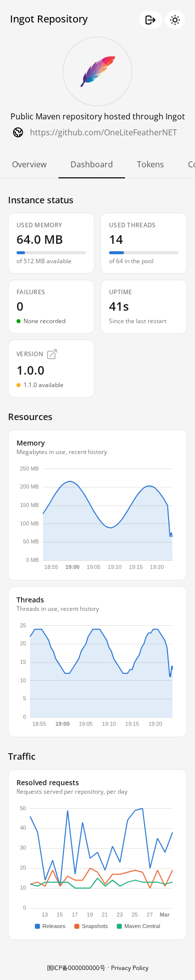
Task: Click the used memory progress bar
Action: [x=51, y=253]
